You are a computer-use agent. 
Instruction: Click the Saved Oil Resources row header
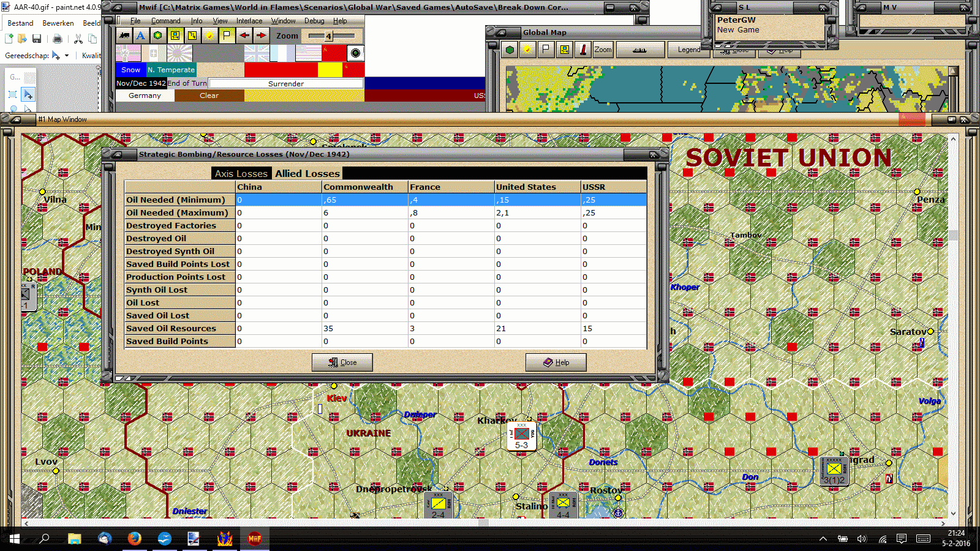click(x=180, y=328)
